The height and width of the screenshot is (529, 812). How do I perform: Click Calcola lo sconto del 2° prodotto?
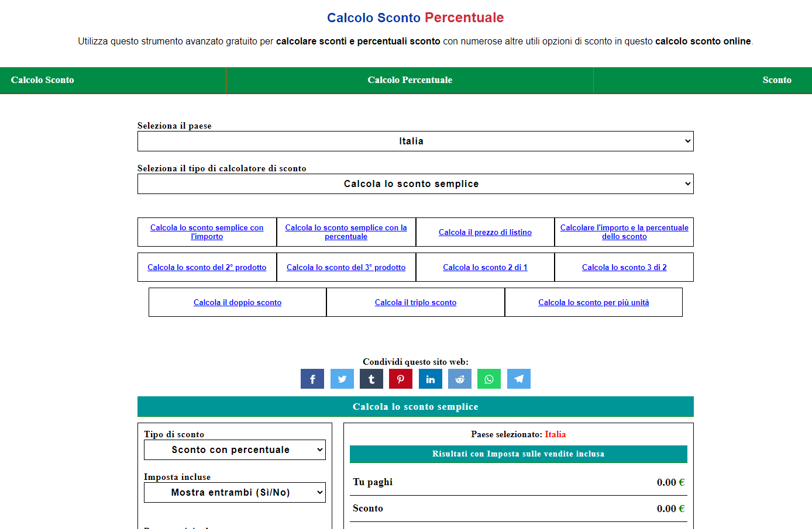coord(207,267)
